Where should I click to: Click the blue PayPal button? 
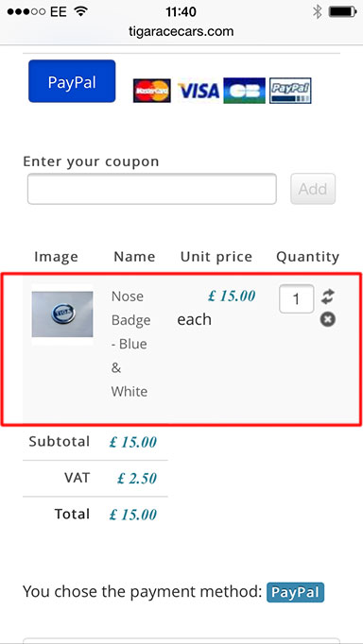[72, 81]
